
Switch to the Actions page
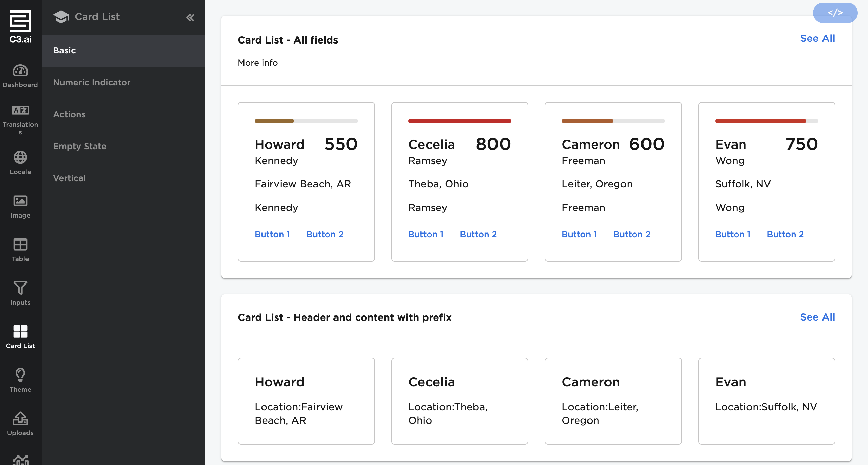pyautogui.click(x=69, y=114)
